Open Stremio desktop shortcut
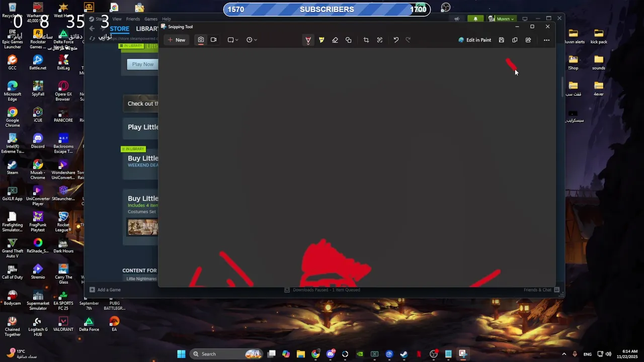 click(38, 271)
